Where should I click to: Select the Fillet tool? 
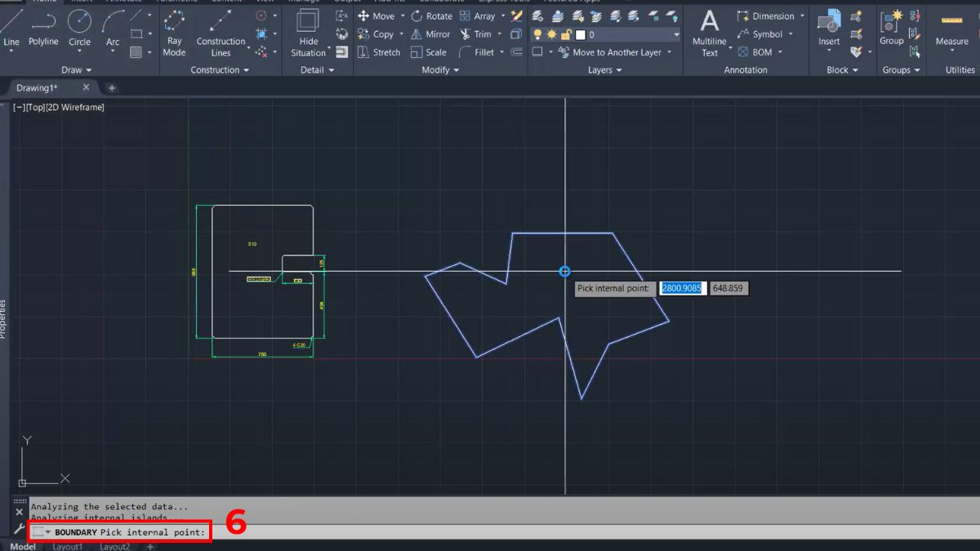(x=477, y=52)
